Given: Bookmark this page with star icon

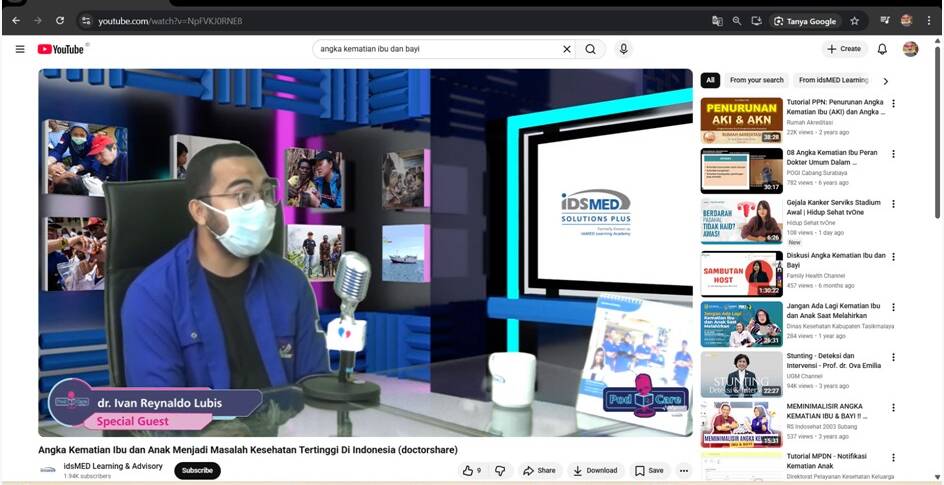Looking at the screenshot, I should pyautogui.click(x=854, y=20).
